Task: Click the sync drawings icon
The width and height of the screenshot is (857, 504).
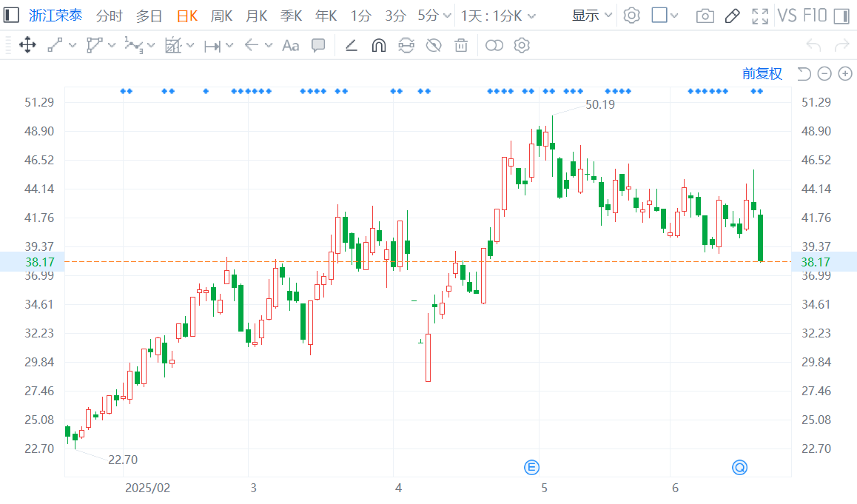Action: point(406,45)
